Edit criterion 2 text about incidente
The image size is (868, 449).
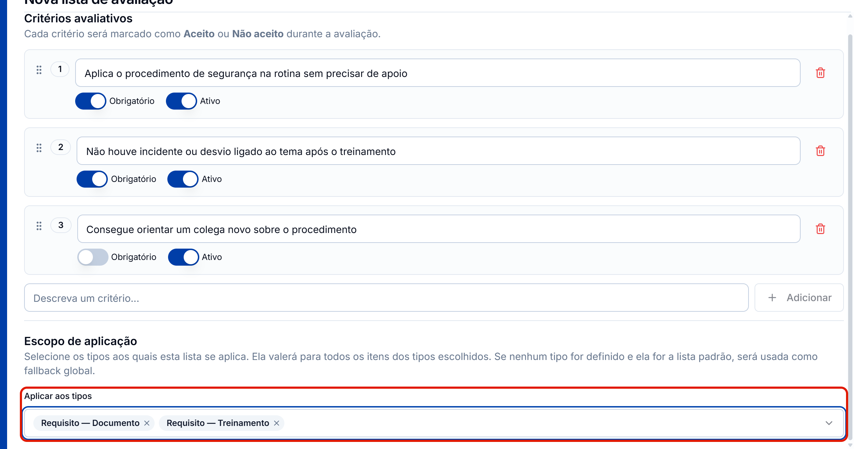click(439, 151)
